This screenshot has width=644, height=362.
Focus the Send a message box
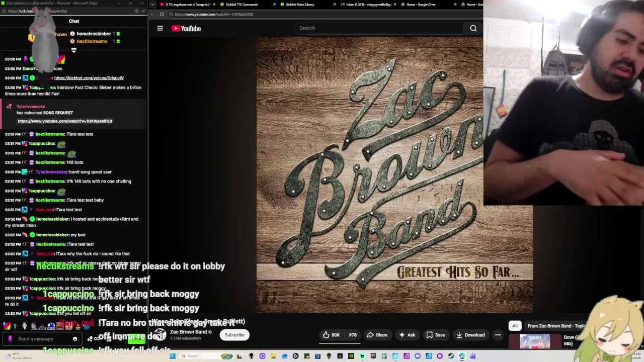coord(43,339)
